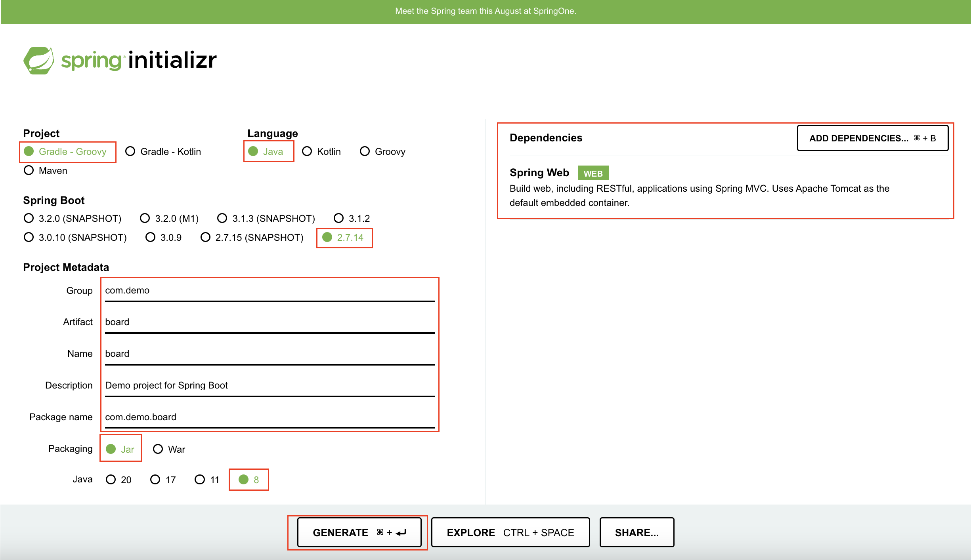Choose Spring Boot 3.0.9

(x=151, y=237)
